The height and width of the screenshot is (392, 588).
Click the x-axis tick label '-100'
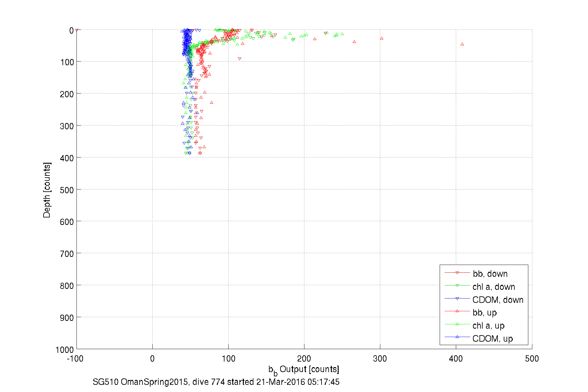[75, 359]
